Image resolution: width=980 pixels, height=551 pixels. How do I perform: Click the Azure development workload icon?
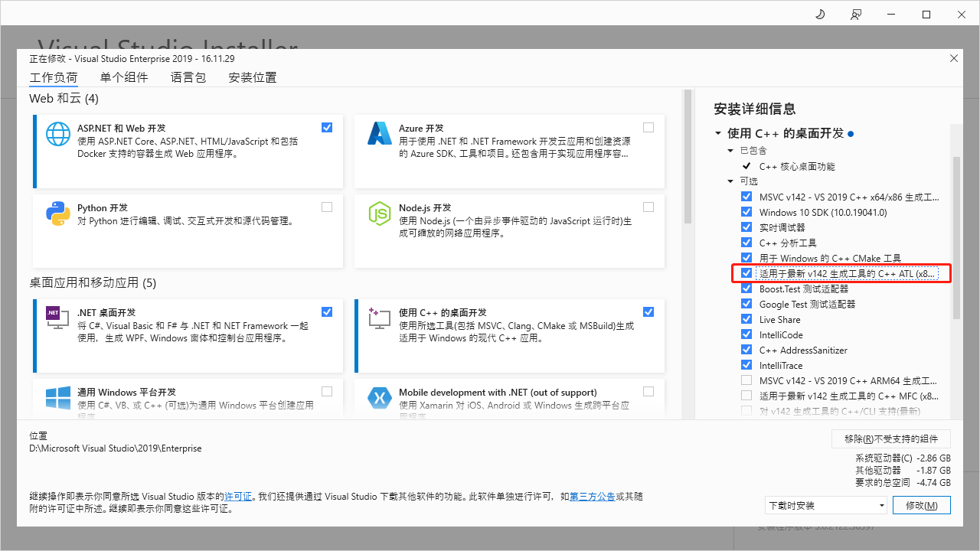(x=380, y=134)
